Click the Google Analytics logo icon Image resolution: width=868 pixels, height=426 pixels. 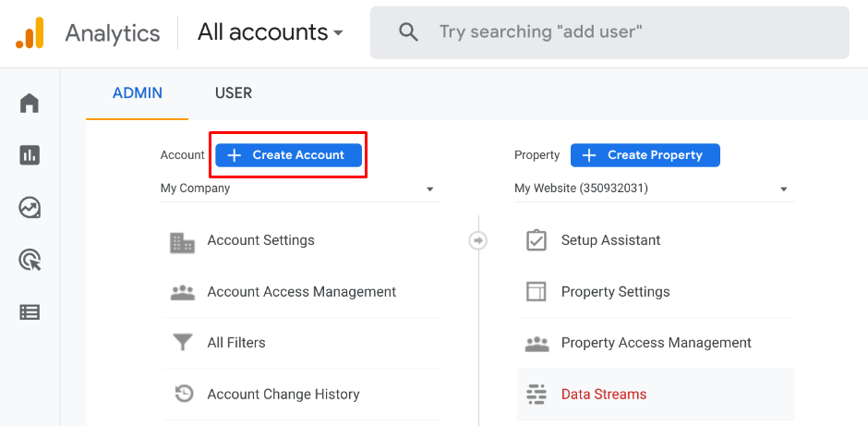[30, 33]
